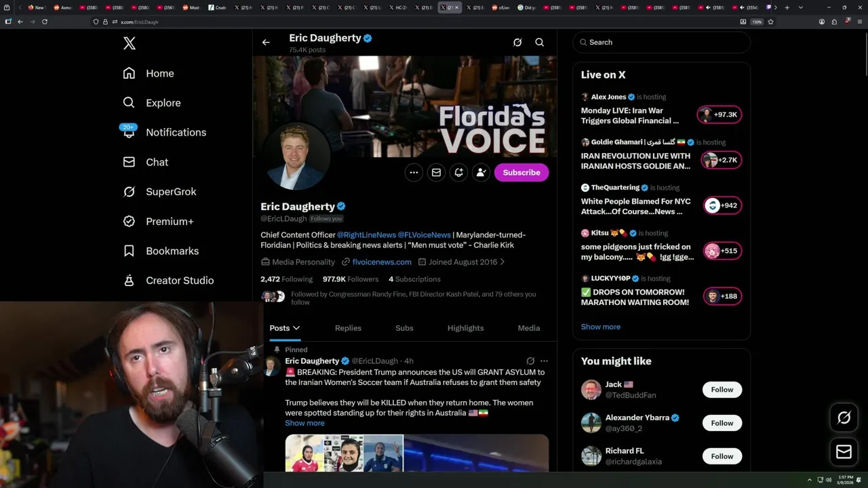Open the @FLVoiceNews mention link

click(424, 235)
